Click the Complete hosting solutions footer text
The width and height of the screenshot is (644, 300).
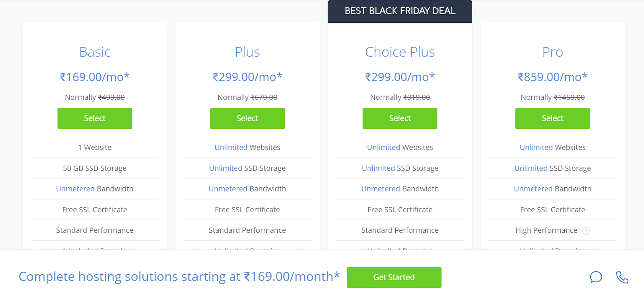[x=179, y=277]
